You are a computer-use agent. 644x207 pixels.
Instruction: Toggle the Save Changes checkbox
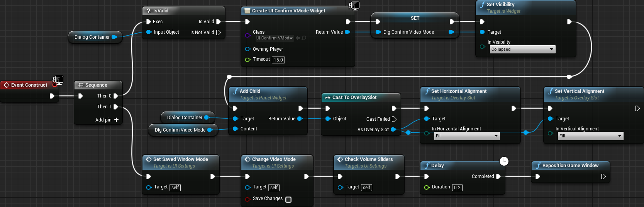pyautogui.click(x=288, y=200)
